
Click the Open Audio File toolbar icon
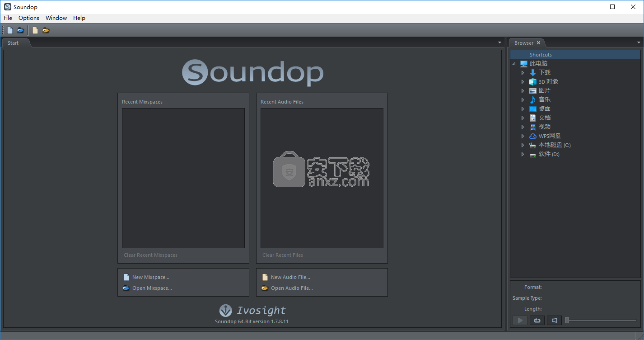point(46,30)
